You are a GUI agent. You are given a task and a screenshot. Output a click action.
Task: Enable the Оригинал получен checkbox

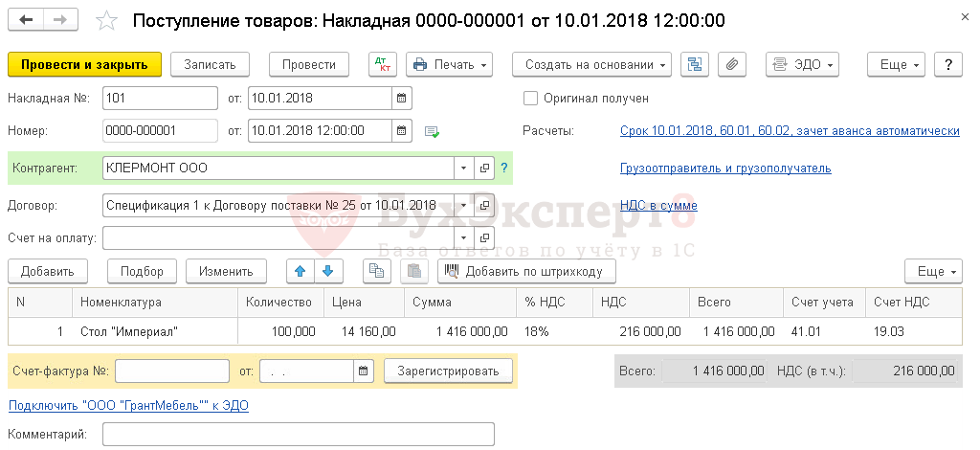click(530, 98)
